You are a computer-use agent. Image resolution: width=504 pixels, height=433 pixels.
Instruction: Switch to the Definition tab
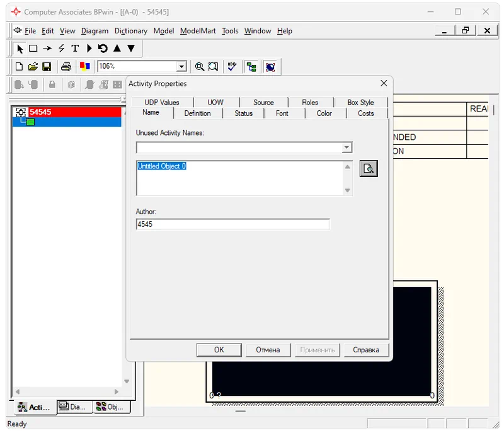click(x=197, y=113)
